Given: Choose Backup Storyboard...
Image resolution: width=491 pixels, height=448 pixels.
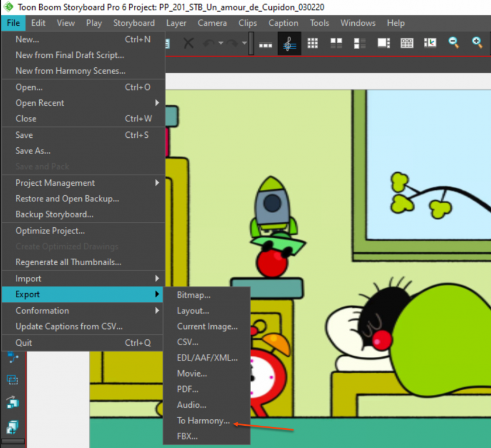Looking at the screenshot, I should coord(83,214).
